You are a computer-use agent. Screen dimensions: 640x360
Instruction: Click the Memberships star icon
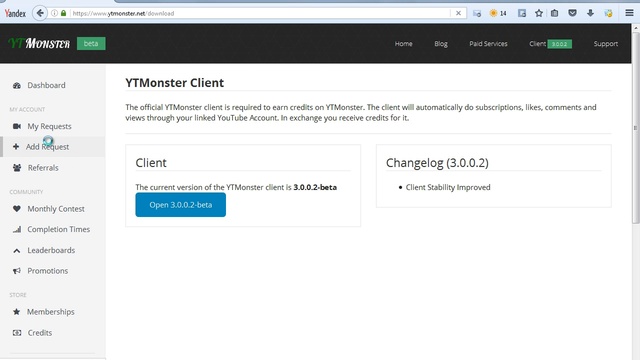(x=16, y=312)
